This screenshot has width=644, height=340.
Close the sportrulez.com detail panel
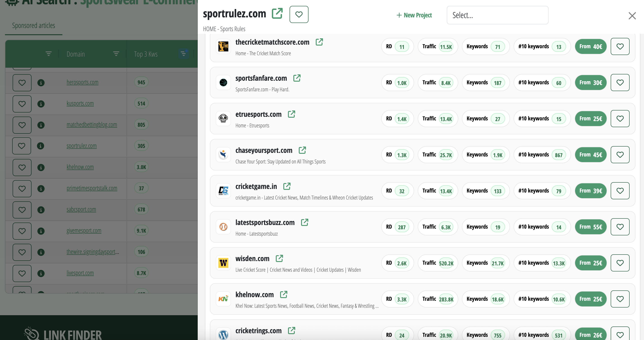click(x=632, y=16)
